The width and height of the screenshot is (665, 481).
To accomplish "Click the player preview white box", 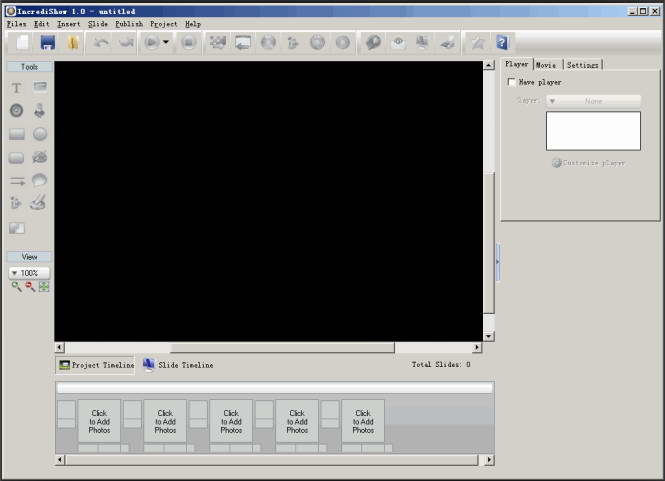I will (x=593, y=131).
